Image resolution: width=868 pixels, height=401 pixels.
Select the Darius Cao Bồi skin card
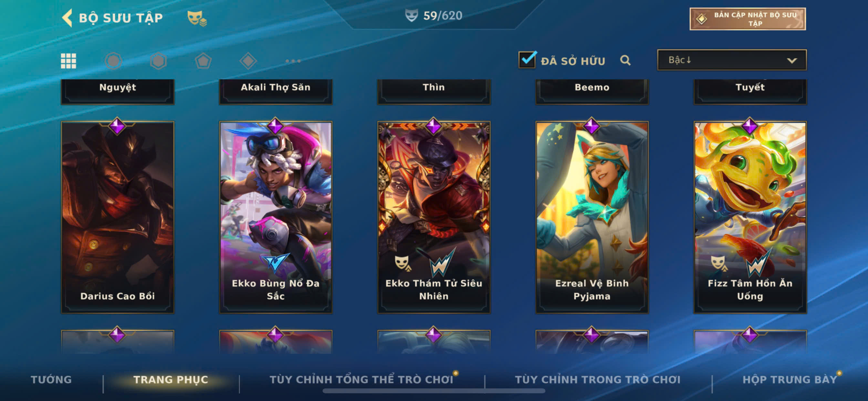(x=118, y=217)
